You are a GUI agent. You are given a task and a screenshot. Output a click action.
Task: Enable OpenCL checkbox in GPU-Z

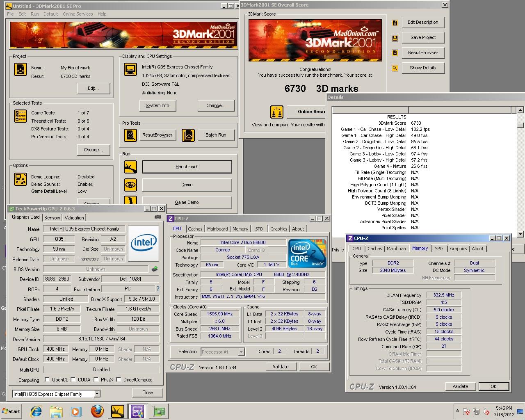[47, 380]
